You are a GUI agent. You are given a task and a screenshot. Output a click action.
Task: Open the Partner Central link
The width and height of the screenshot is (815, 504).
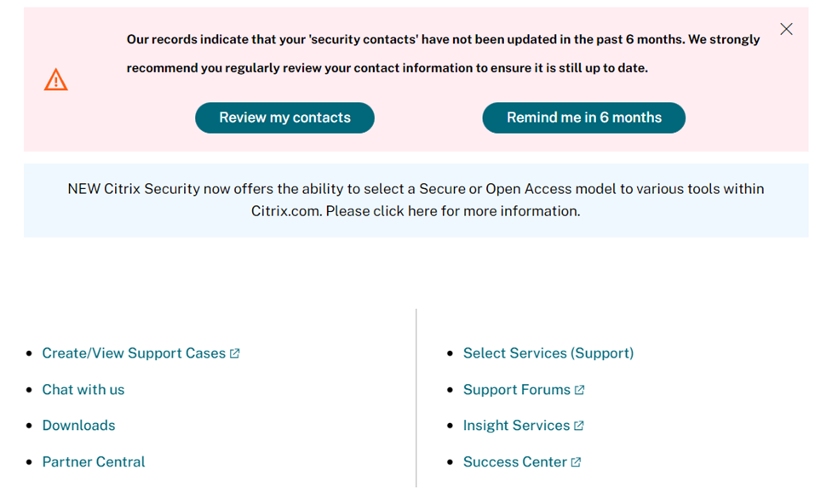[94, 462]
